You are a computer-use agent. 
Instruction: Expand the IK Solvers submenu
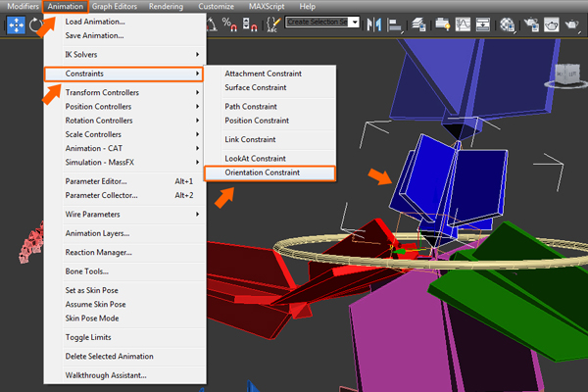[124, 55]
